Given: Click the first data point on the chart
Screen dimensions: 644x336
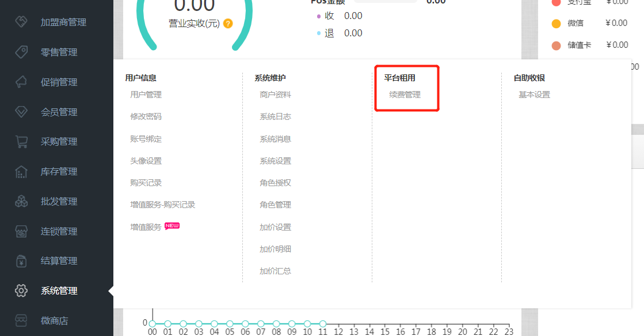Looking at the screenshot, I should click(152, 323).
